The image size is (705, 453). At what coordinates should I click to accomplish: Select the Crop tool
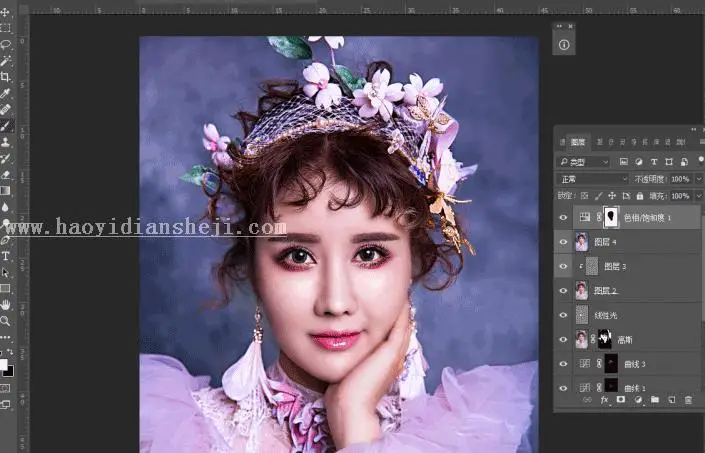point(5,77)
